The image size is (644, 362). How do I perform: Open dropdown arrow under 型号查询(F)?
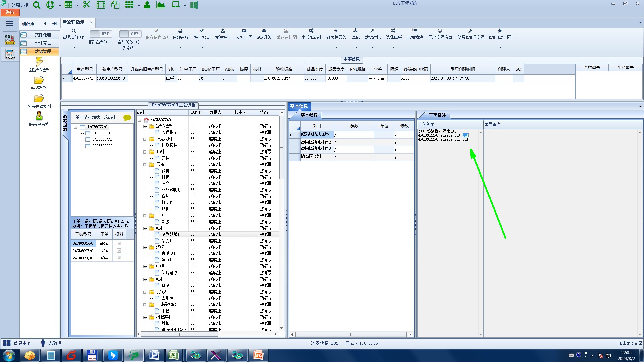74,47
